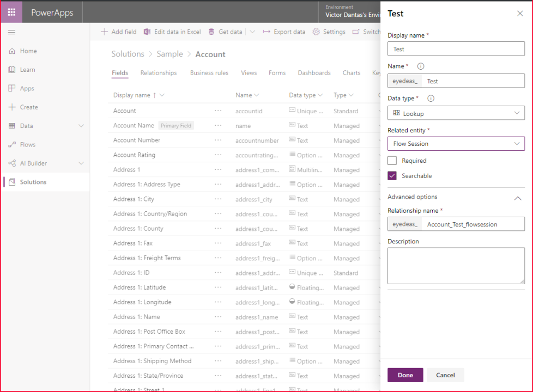Image resolution: width=533 pixels, height=392 pixels.
Task: Open more options for Address 1: Latitude
Action: coord(218,287)
